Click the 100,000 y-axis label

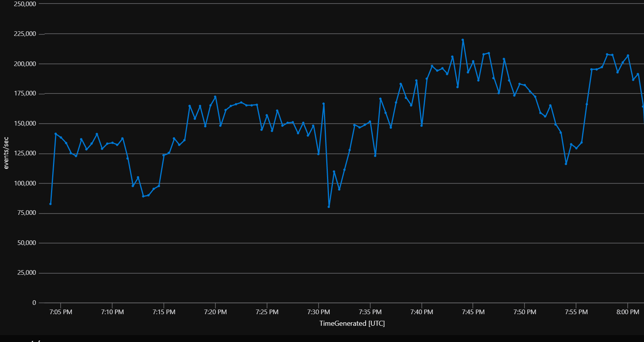pyautogui.click(x=25, y=183)
